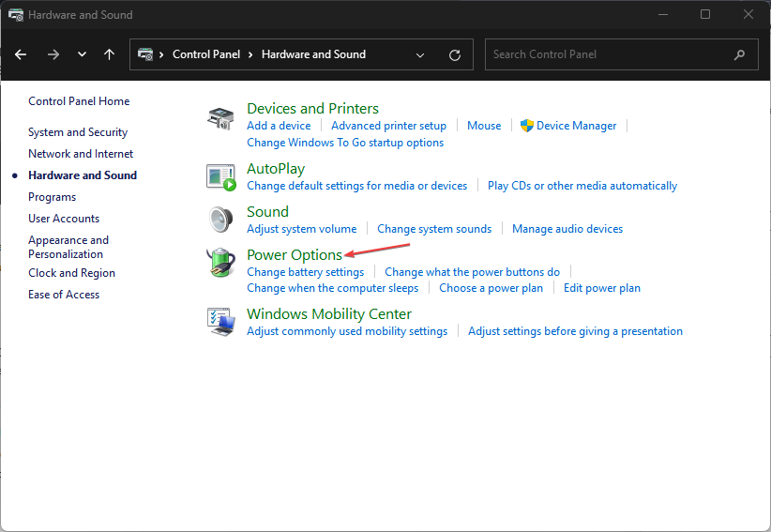
Task: Maximize the Hardware and Sound window
Action: (705, 14)
